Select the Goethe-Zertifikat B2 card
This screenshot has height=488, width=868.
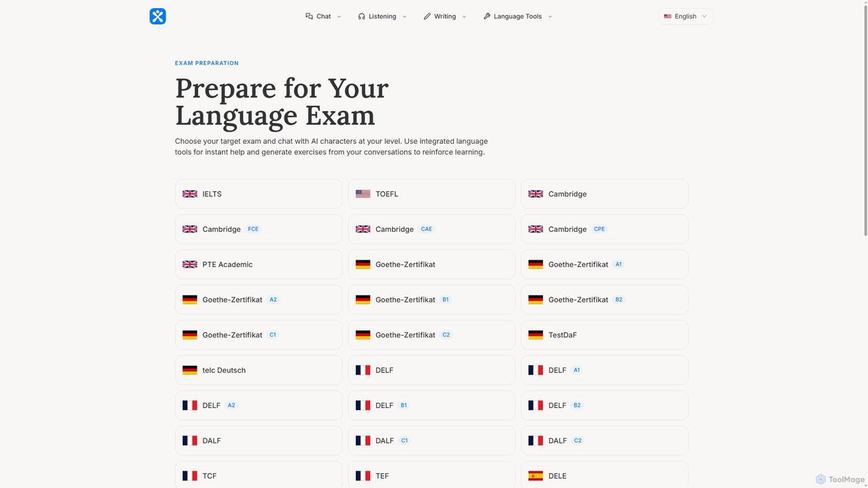(x=604, y=300)
